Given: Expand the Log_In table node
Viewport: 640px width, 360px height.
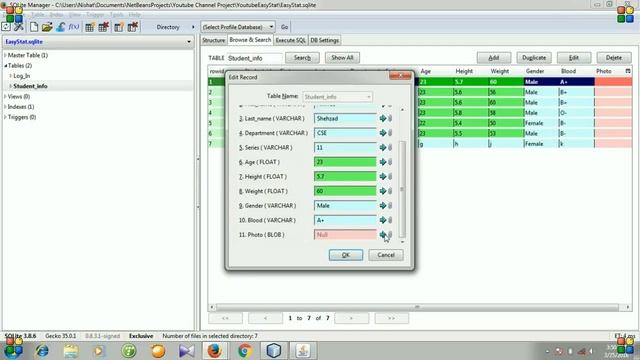Looking at the screenshot, I should pyautogui.click(x=11, y=76).
